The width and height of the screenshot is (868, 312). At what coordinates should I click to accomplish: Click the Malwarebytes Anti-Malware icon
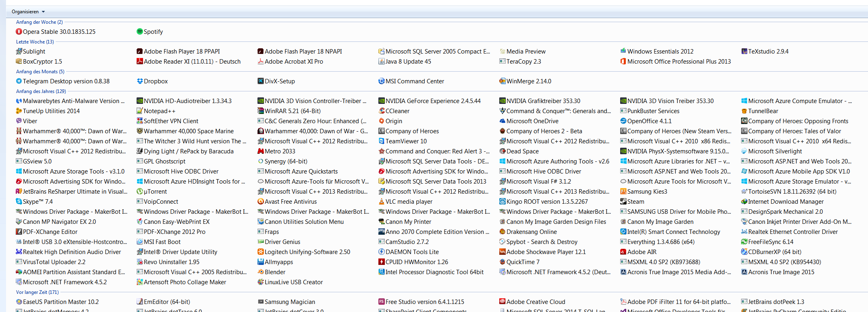coord(19,101)
